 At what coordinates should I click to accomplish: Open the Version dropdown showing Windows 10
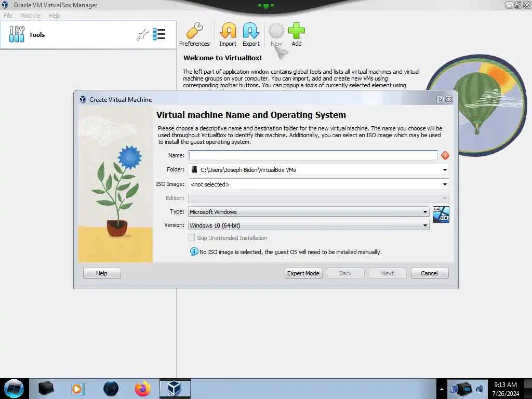tap(309, 225)
